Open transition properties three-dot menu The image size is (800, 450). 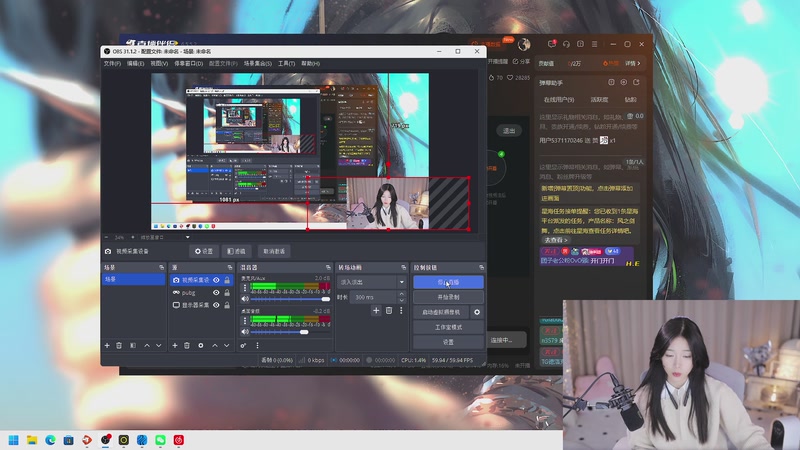pos(401,310)
